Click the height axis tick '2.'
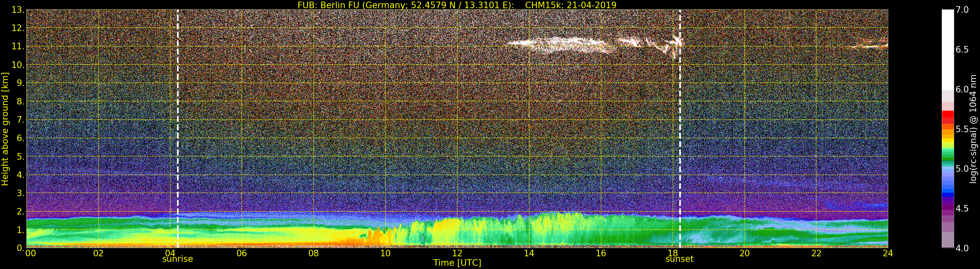 21,212
